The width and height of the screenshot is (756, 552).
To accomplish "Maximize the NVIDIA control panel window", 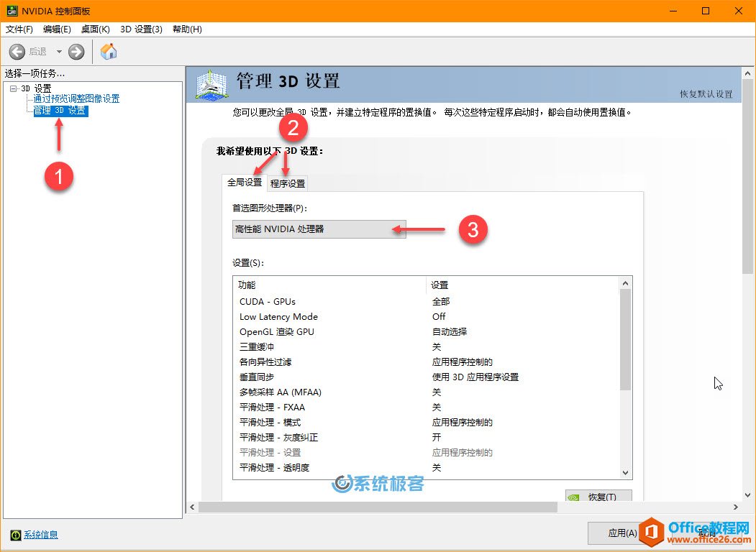I will [x=706, y=11].
